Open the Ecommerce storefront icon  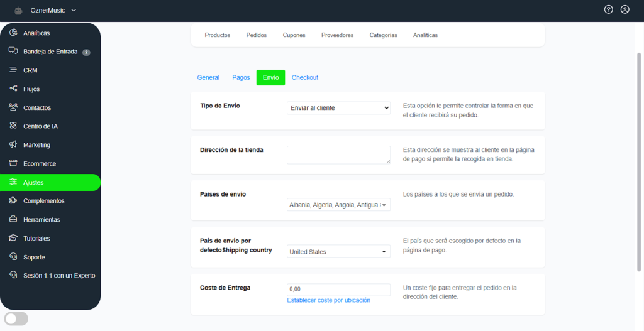pos(13,163)
